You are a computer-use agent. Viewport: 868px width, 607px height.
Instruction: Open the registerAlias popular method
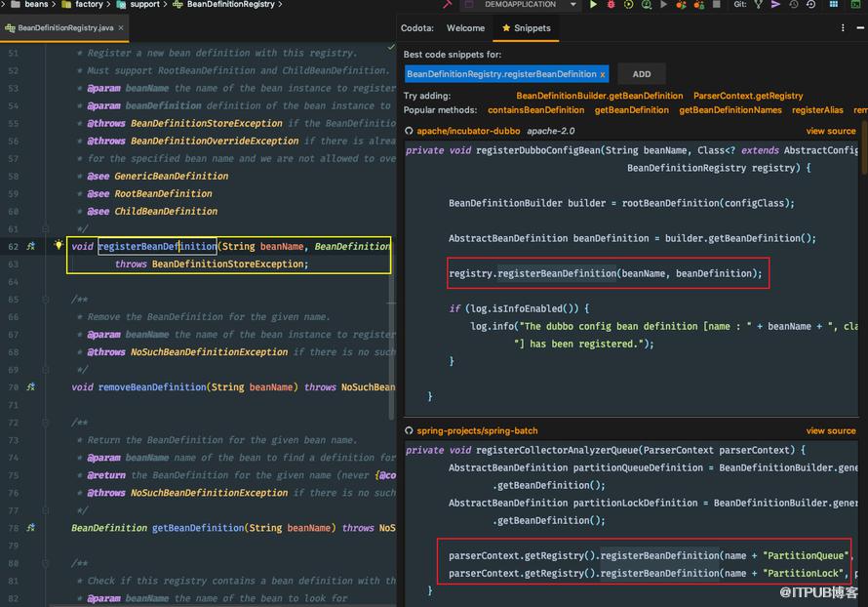pyautogui.click(x=817, y=110)
